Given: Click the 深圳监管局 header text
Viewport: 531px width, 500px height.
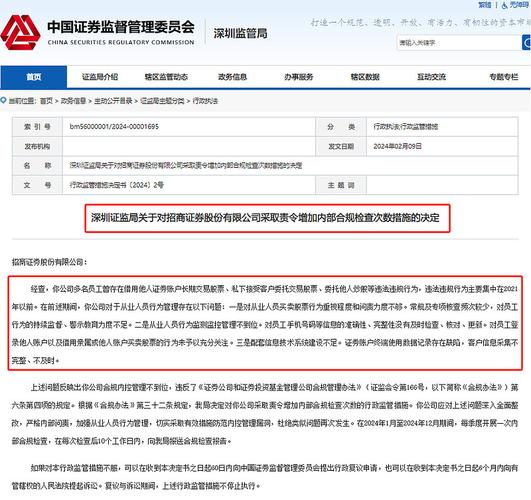Looking at the screenshot, I should click(x=240, y=33).
